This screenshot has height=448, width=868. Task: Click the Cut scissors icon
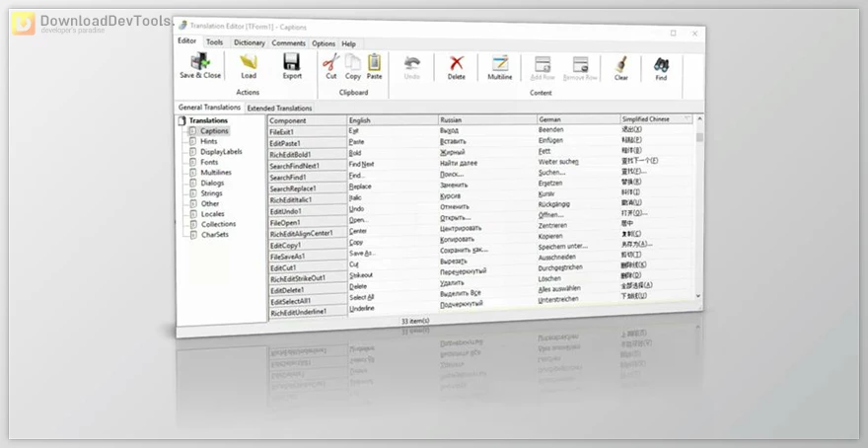click(x=331, y=62)
